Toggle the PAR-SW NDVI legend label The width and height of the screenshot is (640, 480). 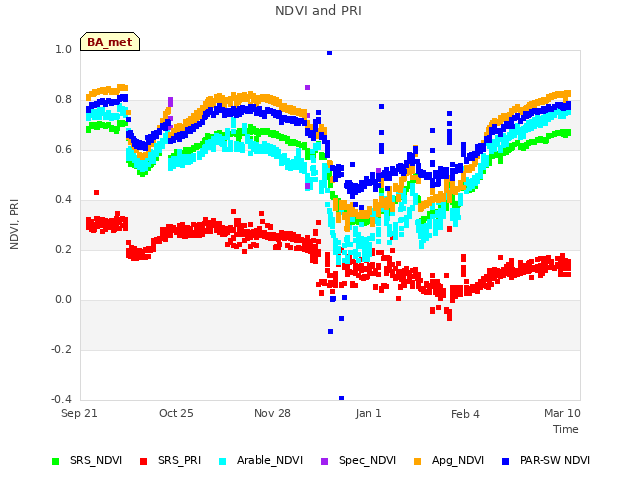click(x=555, y=460)
